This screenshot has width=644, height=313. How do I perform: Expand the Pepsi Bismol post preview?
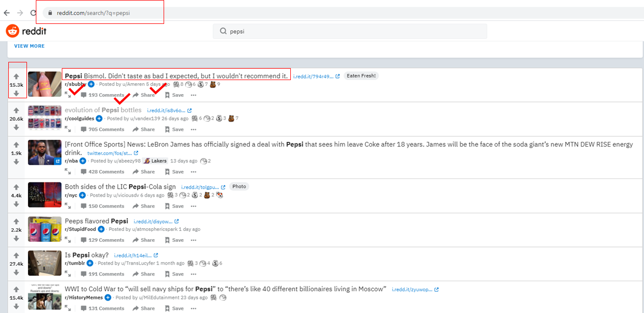[68, 95]
